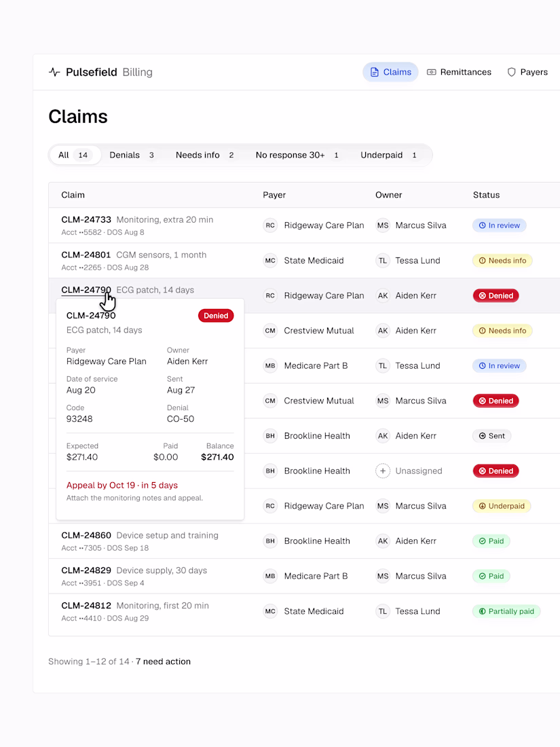Open the underlined CLM-24790 claim link
The height and width of the screenshot is (747, 560).
coord(86,290)
